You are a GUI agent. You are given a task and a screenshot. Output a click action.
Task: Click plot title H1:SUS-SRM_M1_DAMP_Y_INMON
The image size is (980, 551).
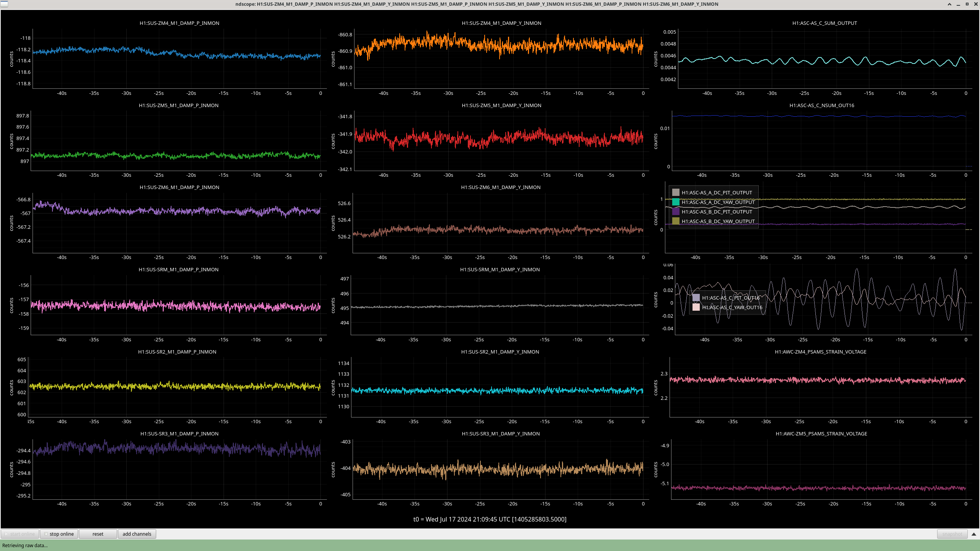click(500, 270)
